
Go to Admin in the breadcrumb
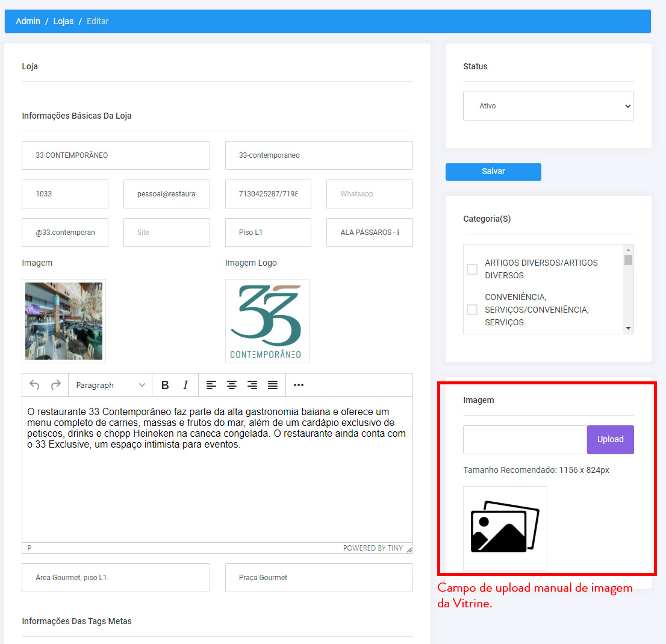(28, 21)
